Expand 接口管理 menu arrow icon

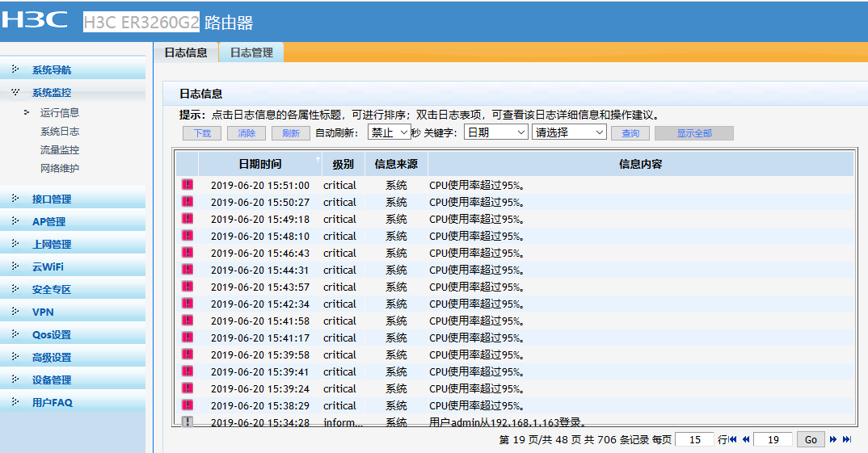pyautogui.click(x=15, y=198)
